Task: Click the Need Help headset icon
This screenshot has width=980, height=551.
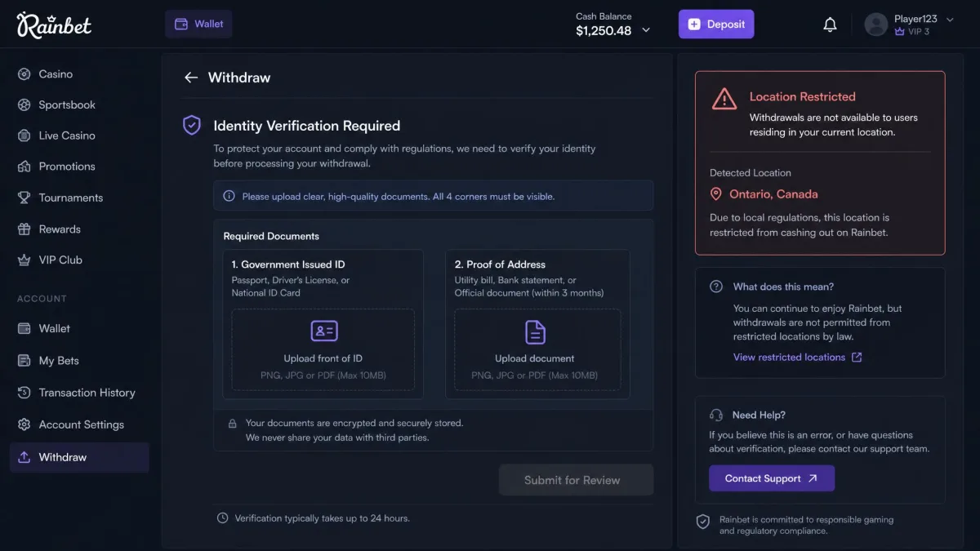Action: click(x=716, y=415)
